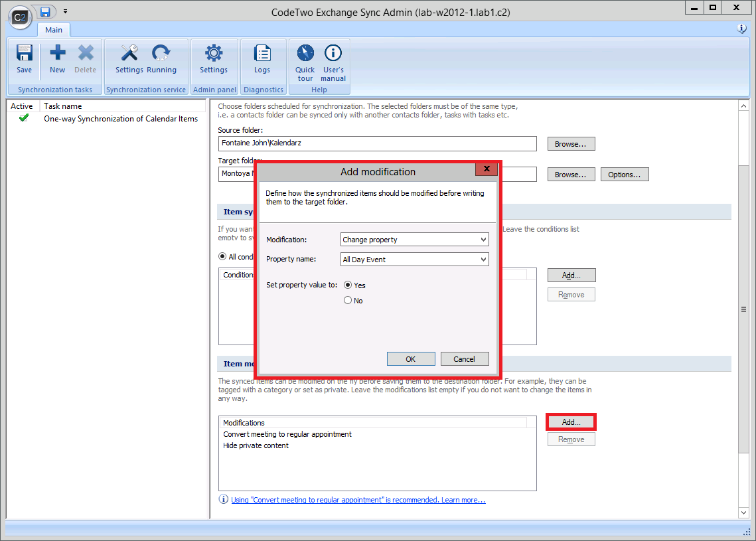Click quick access save floppy icon

45,11
